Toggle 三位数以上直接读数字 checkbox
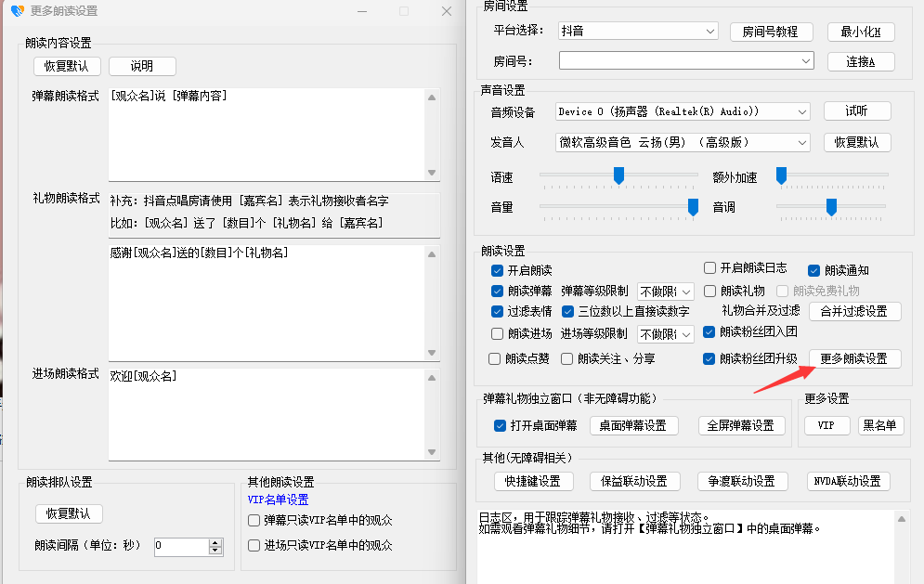 567,311
